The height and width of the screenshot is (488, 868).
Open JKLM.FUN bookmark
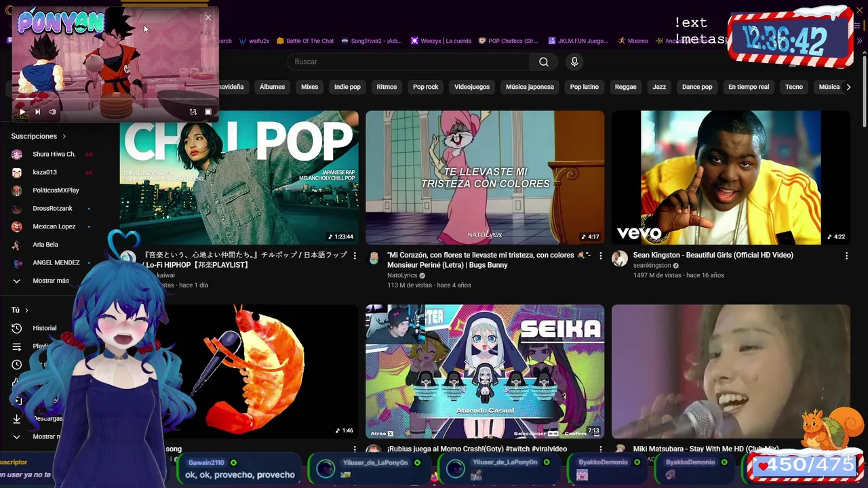(x=578, y=41)
